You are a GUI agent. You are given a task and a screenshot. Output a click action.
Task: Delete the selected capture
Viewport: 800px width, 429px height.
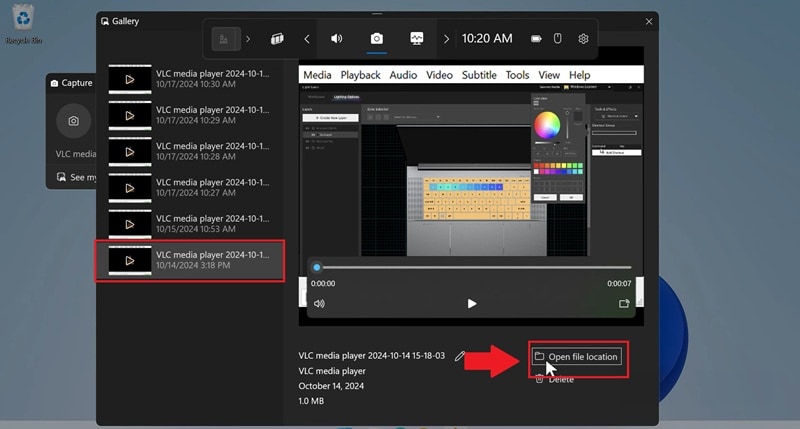[554, 379]
